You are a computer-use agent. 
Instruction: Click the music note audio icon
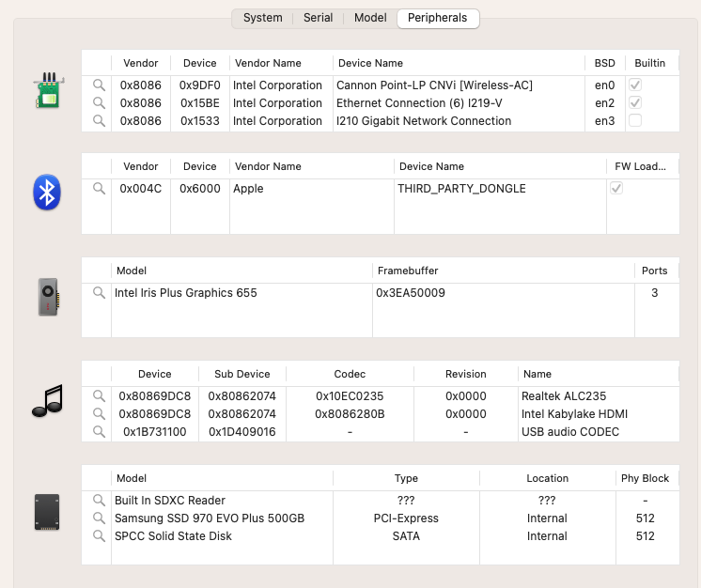coord(47,401)
